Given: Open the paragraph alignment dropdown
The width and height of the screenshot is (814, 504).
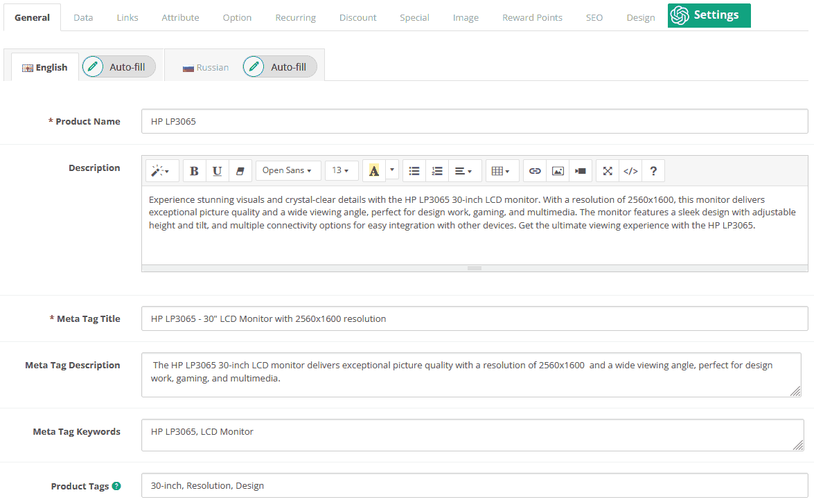Looking at the screenshot, I should pyautogui.click(x=463, y=171).
